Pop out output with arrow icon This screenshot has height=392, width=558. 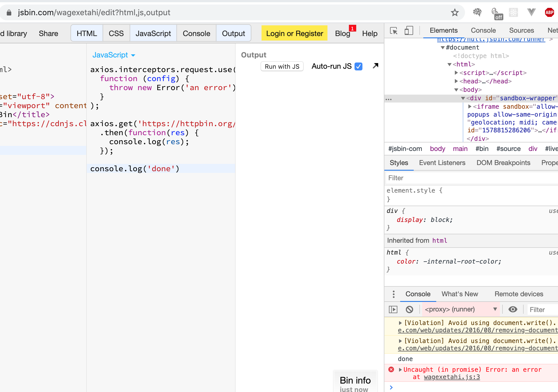click(x=375, y=66)
